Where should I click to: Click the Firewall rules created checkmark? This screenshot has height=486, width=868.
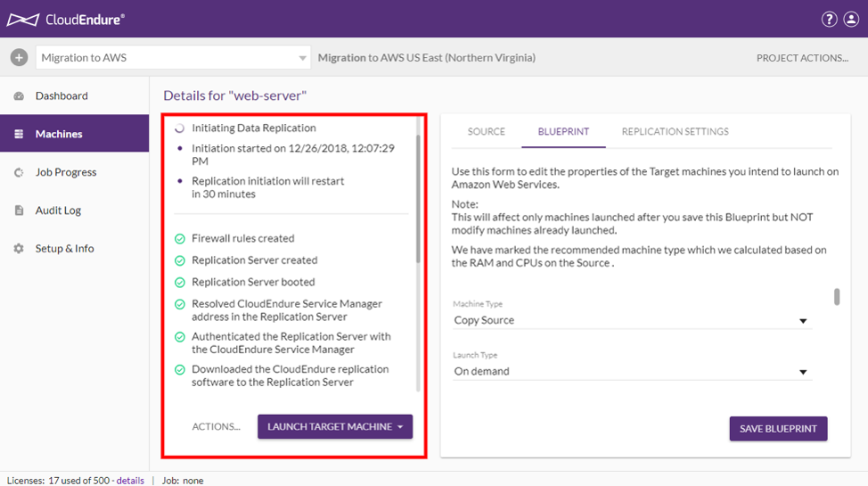click(180, 239)
